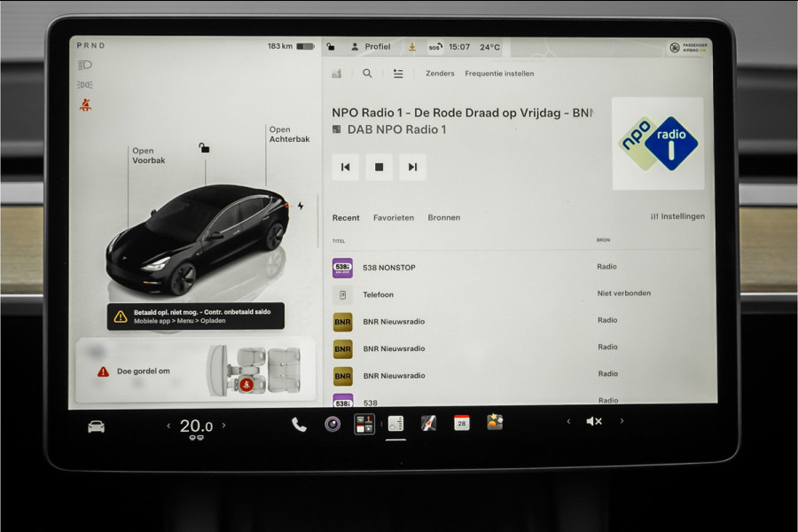The image size is (798, 532).
Task: Decrease cabin temperature below 20.0
Action: [x=168, y=426]
